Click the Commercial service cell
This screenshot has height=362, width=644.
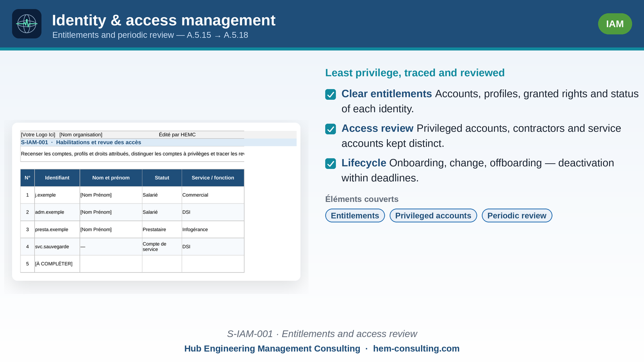click(x=213, y=195)
